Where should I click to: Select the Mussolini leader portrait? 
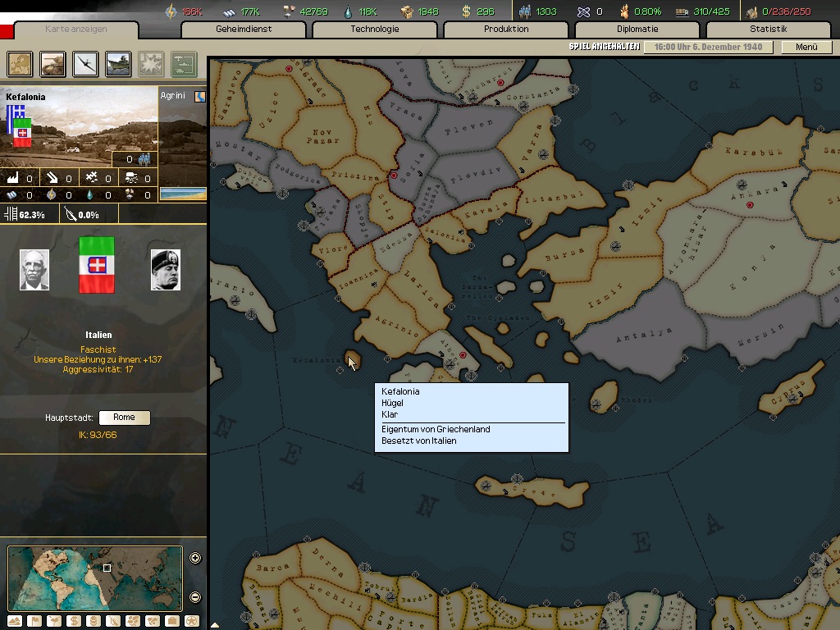[x=165, y=270]
